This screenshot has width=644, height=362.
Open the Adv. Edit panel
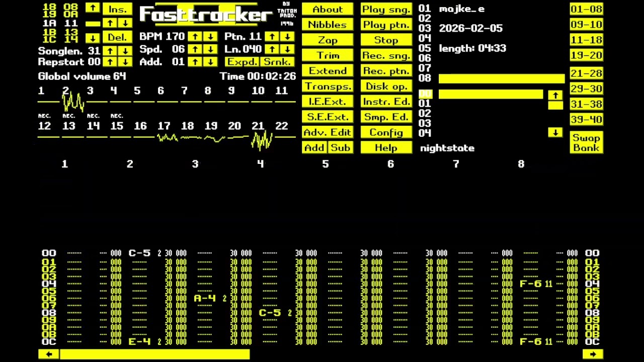click(328, 132)
